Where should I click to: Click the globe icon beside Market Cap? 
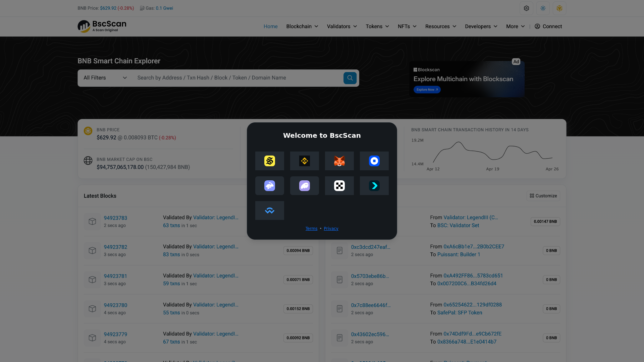[x=88, y=161]
